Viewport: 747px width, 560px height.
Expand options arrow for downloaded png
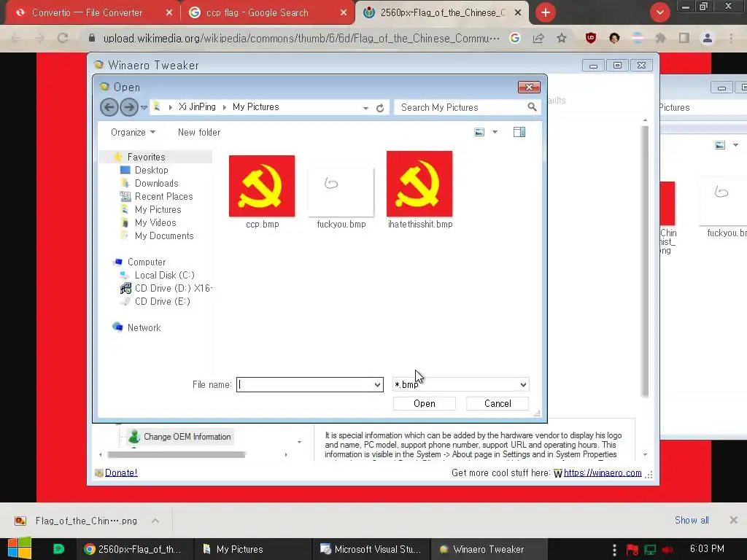tap(155, 521)
